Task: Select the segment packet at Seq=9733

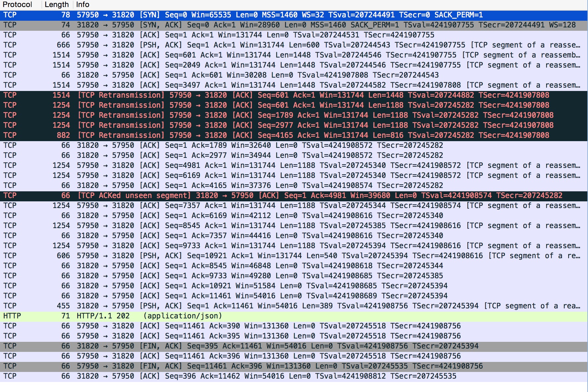Action: 200,246
